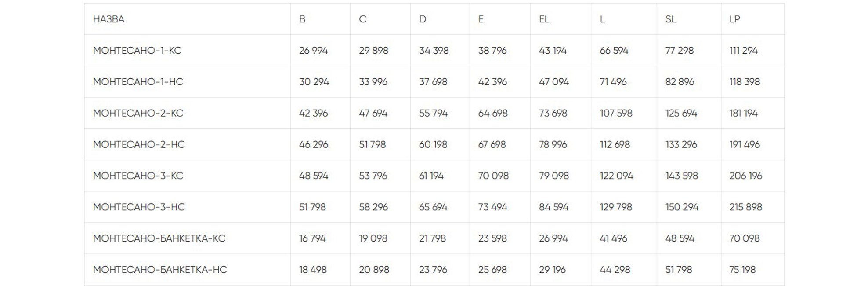Click the 55 794 price cell
This screenshot has height=286, width=868.
point(433,113)
